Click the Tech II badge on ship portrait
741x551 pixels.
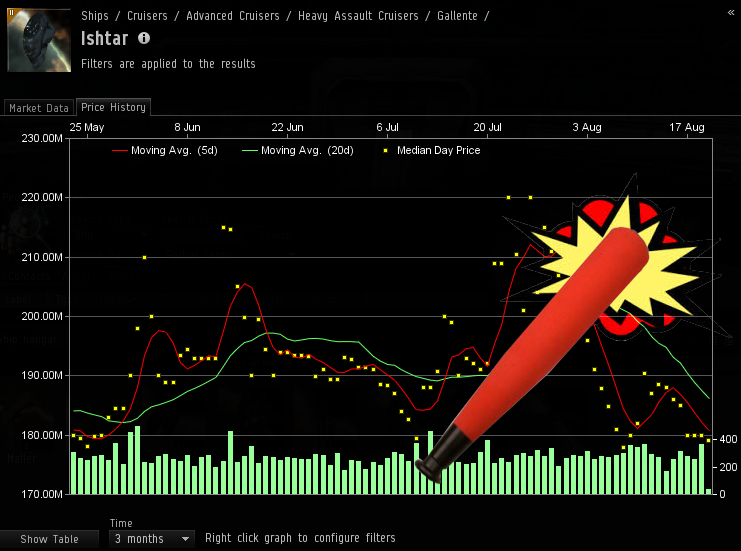13,14
